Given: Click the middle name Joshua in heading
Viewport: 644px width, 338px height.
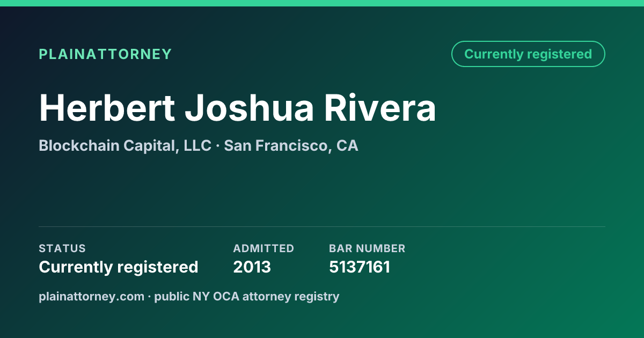Looking at the screenshot, I should (250, 108).
